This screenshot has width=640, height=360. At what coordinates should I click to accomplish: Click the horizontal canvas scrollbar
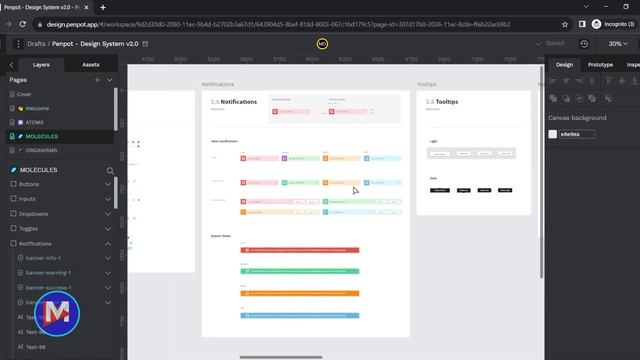pyautogui.click(x=281, y=357)
